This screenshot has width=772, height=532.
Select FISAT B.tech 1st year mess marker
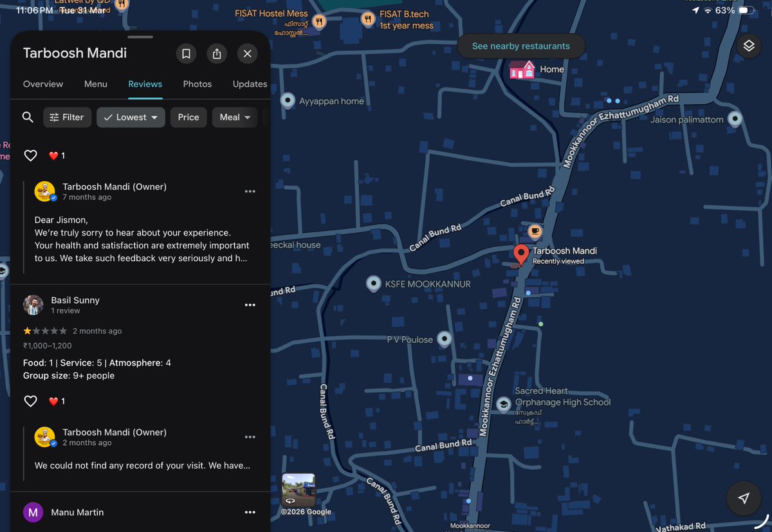pos(367,19)
